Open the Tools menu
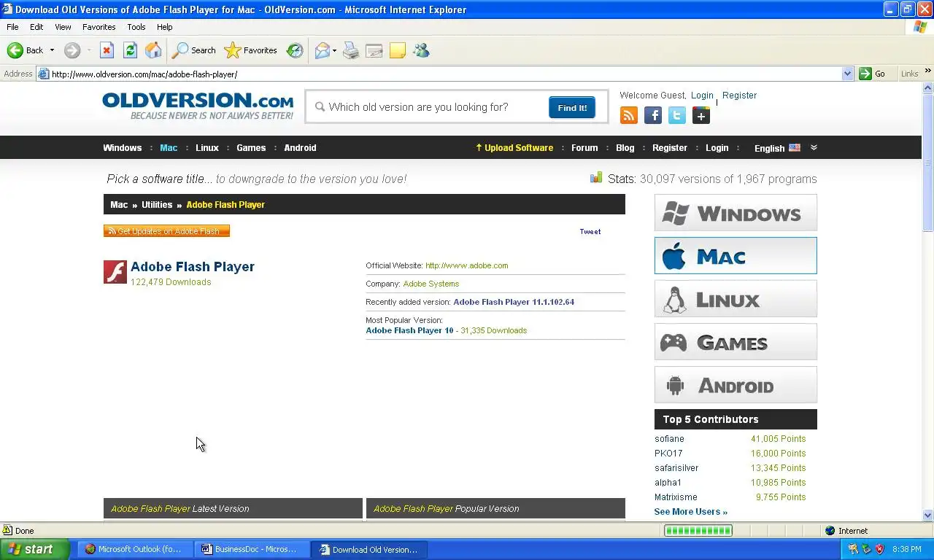 coord(136,27)
